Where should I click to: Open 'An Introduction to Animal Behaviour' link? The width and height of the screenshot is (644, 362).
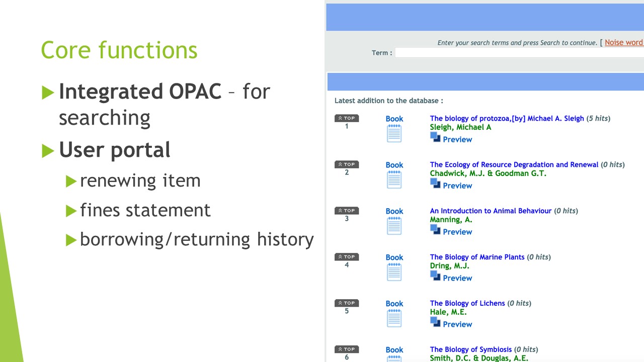[491, 211]
